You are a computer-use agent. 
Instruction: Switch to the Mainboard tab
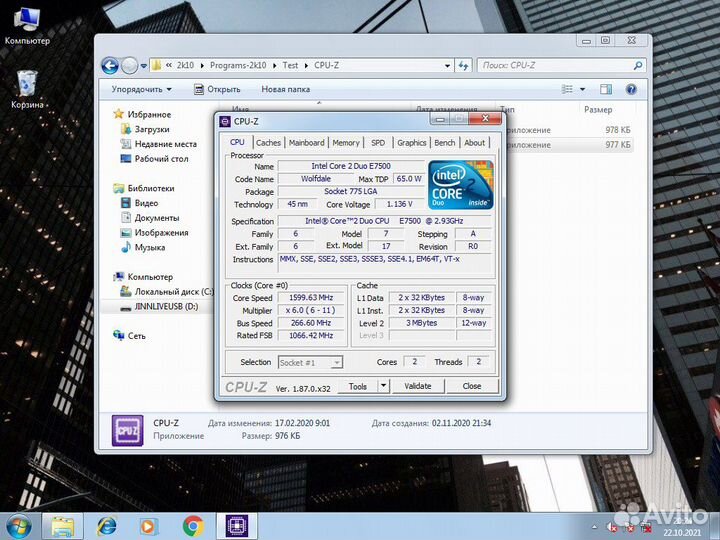coord(306,143)
